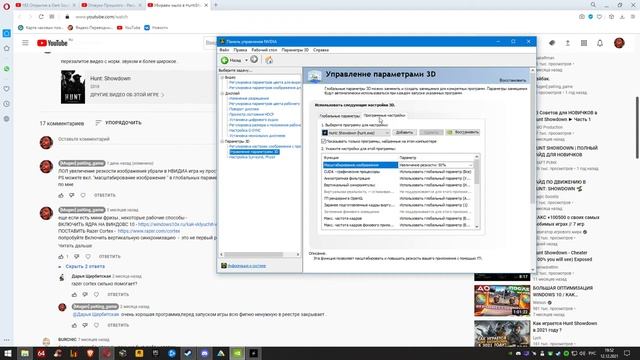Viewport: 640px width, 360px height.
Task: Open YouTube hamburger menu
Action: tap(25, 42)
